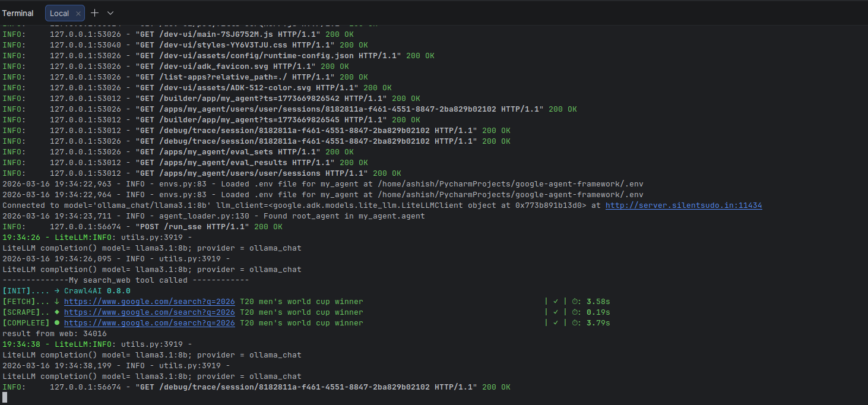
Task: Click the checkmark on the FETCH line
Action: click(556, 301)
